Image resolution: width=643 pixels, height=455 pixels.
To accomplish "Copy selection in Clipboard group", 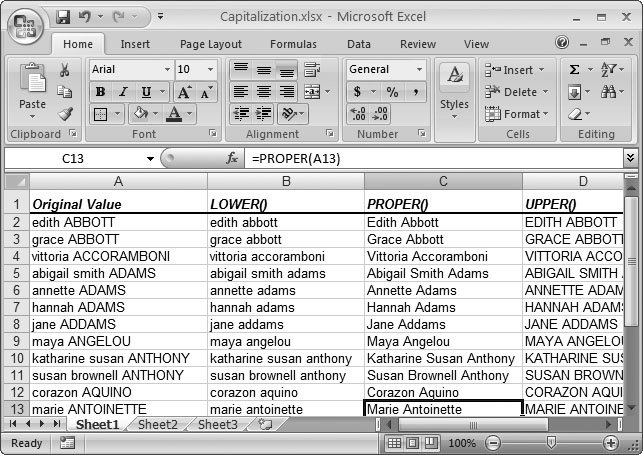I will 64,92.
